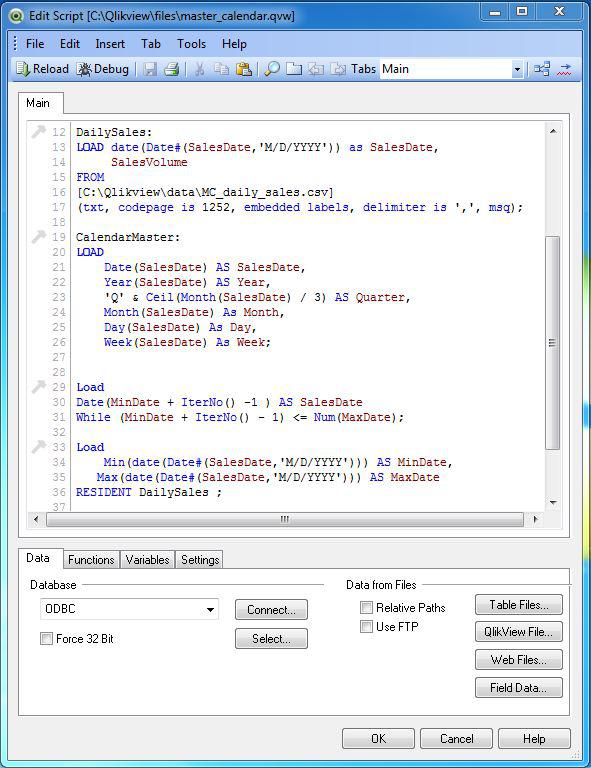
Task: Click the Save floppy disk icon
Action: [150, 69]
